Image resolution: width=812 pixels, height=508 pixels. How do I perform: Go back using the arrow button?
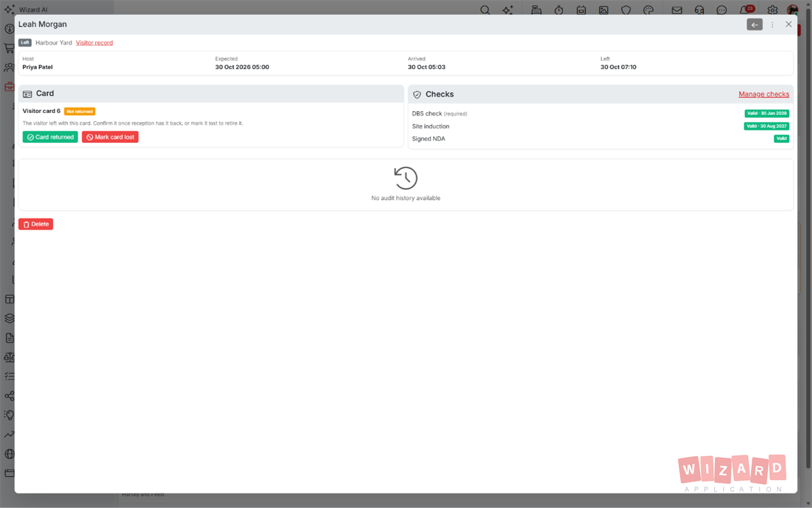point(754,25)
